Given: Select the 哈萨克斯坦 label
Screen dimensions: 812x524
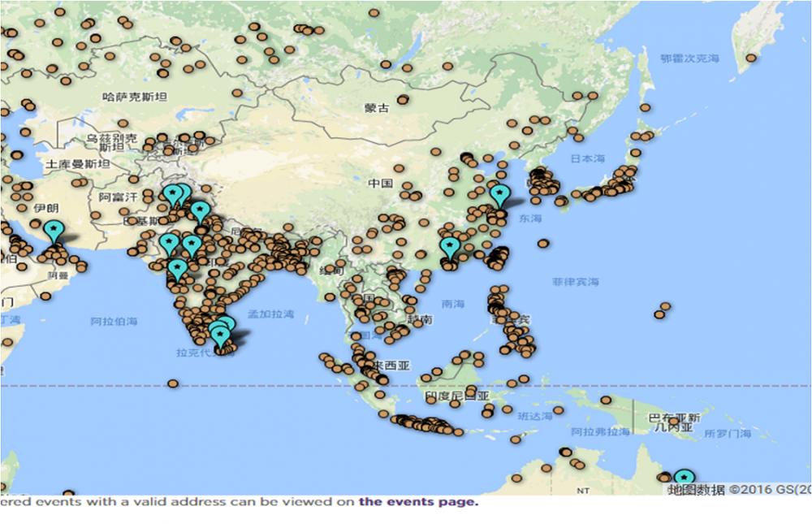Looking at the screenshot, I should pos(135,97).
